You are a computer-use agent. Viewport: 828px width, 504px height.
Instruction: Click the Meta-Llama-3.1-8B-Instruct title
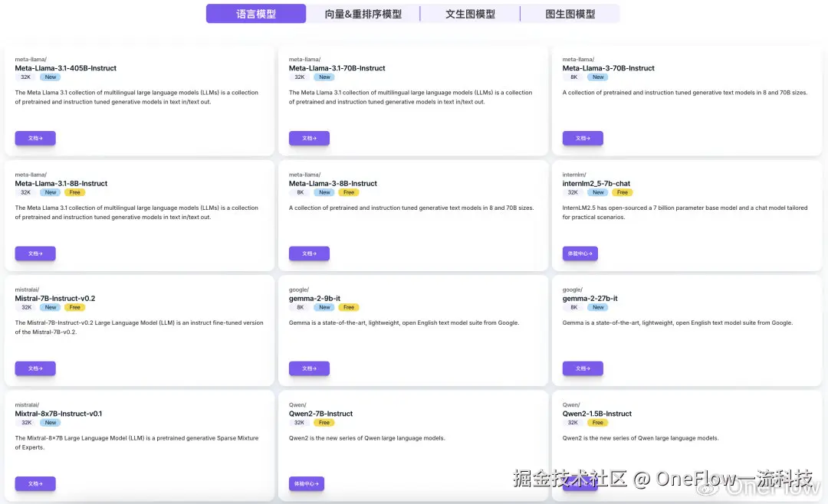coord(61,183)
